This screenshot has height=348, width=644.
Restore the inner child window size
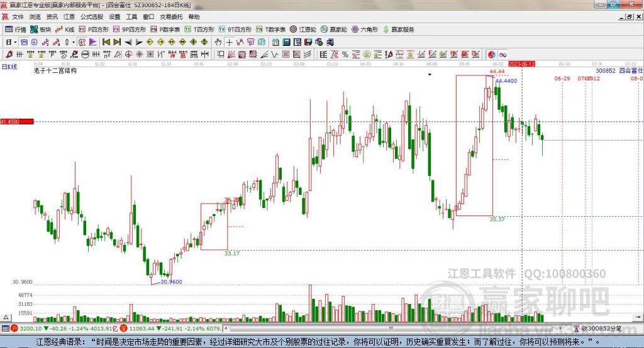click(630, 17)
